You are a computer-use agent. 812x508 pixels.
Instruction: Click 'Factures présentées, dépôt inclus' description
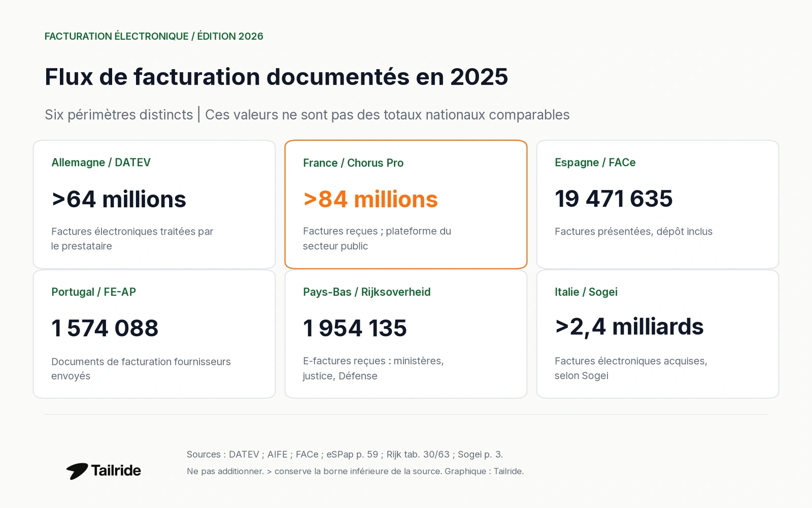(633, 232)
